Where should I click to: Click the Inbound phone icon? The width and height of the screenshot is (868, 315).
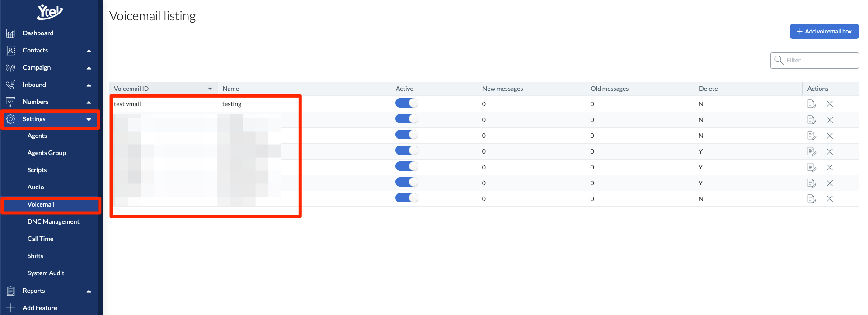[10, 85]
